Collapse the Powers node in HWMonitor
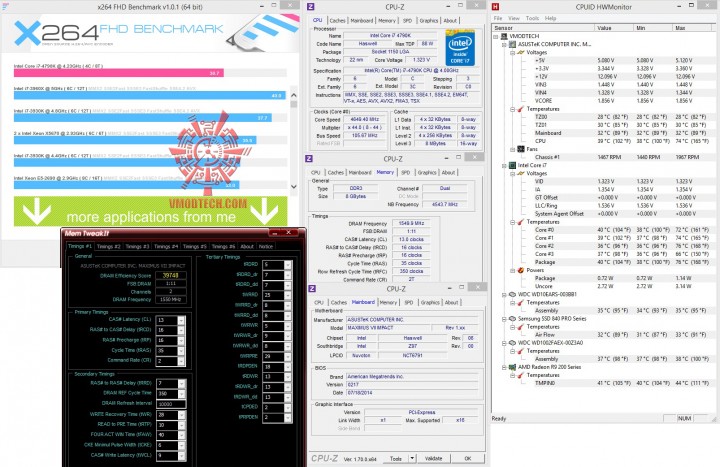The image size is (720, 467). 512,270
